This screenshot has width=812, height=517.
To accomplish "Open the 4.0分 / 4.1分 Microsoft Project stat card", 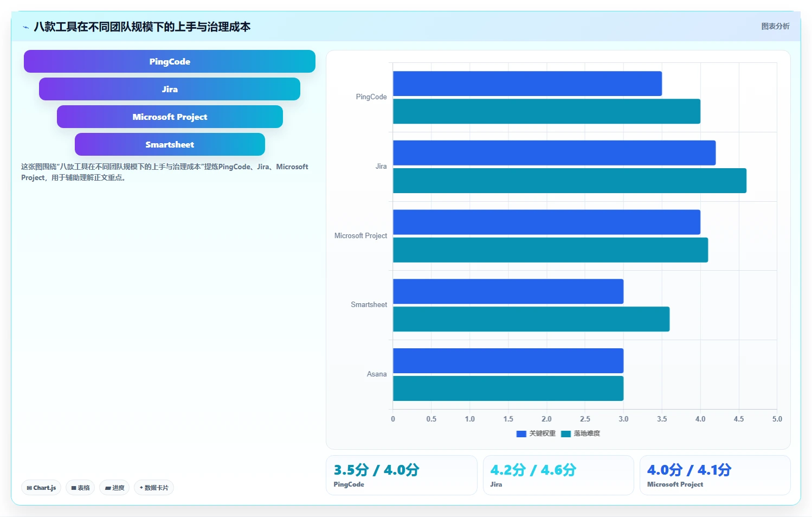I will 715,475.
